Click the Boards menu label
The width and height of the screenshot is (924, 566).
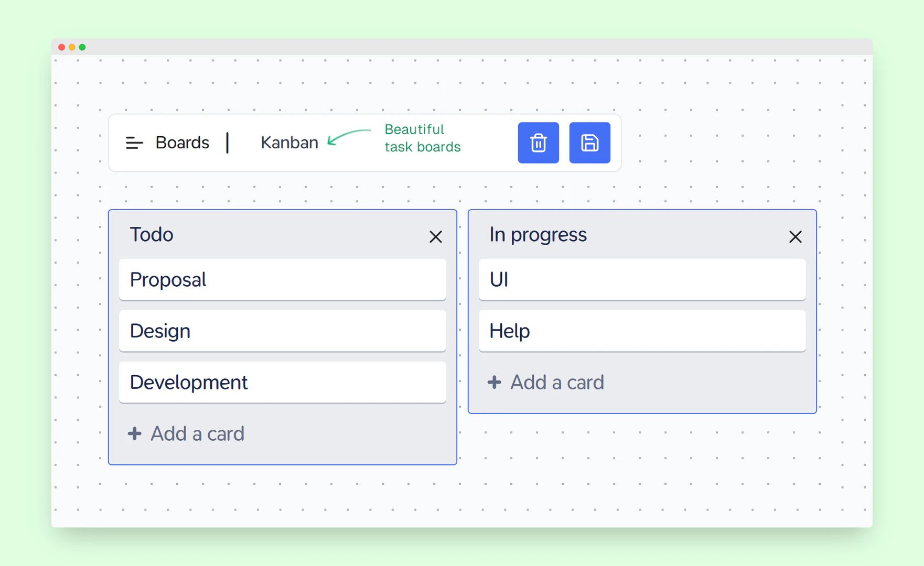(x=181, y=143)
